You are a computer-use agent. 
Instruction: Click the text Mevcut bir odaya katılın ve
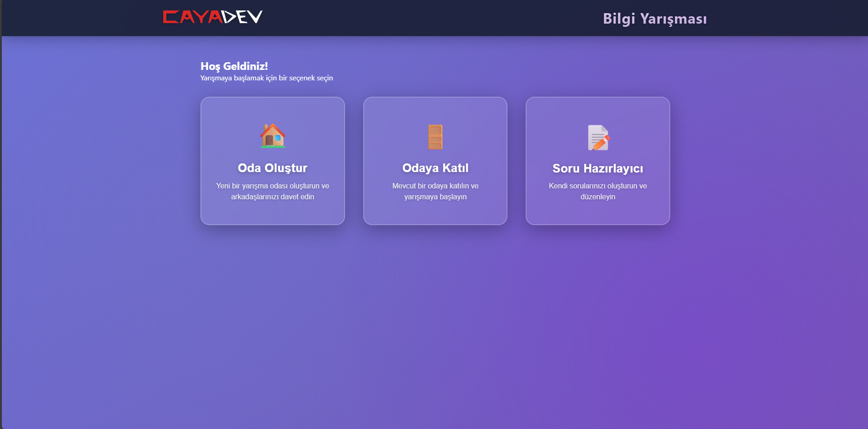click(435, 186)
